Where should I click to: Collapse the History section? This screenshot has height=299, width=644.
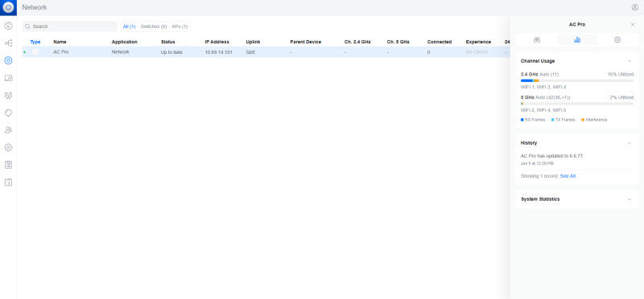pos(630,143)
